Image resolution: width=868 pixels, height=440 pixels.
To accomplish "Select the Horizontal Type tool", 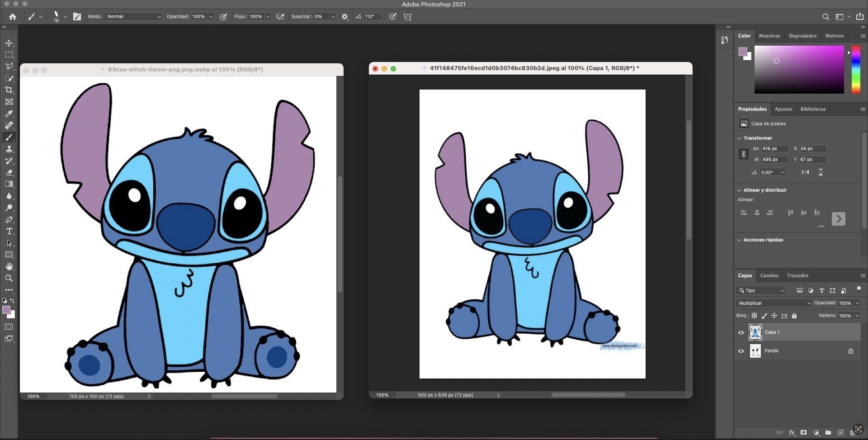I will click(x=9, y=231).
